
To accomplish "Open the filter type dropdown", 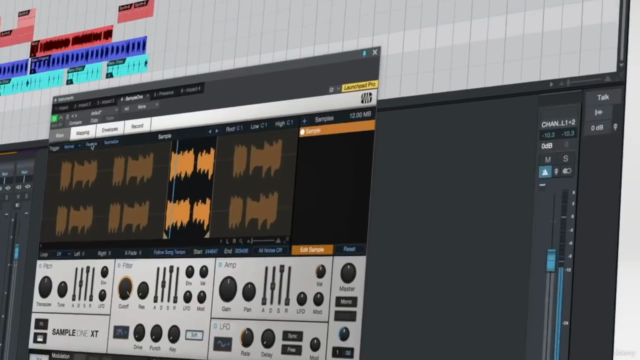I will pyautogui.click(x=121, y=332).
